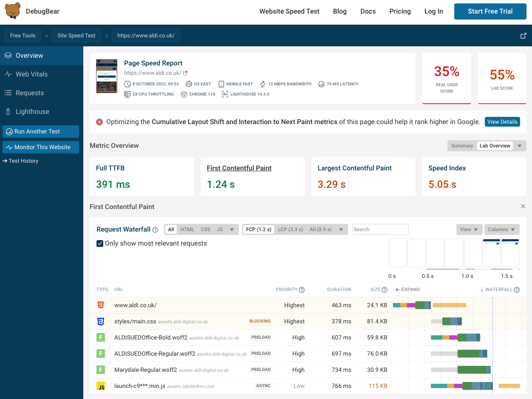This screenshot has width=532, height=399.
Task: Click help icon next to WATERFALL header
Action: (517, 290)
